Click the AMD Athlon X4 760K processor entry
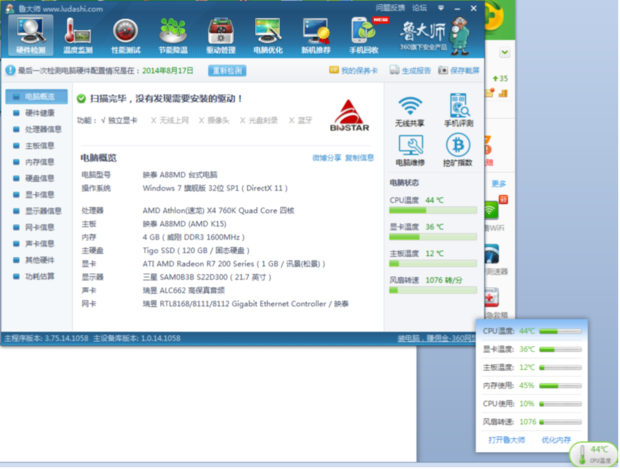Image resolution: width=620 pixels, height=469 pixels. [x=218, y=210]
